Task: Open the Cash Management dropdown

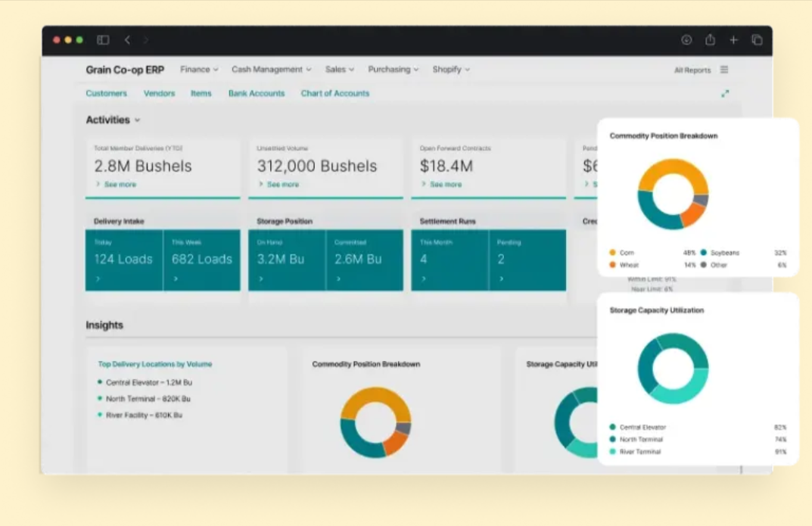Action: pos(271,70)
